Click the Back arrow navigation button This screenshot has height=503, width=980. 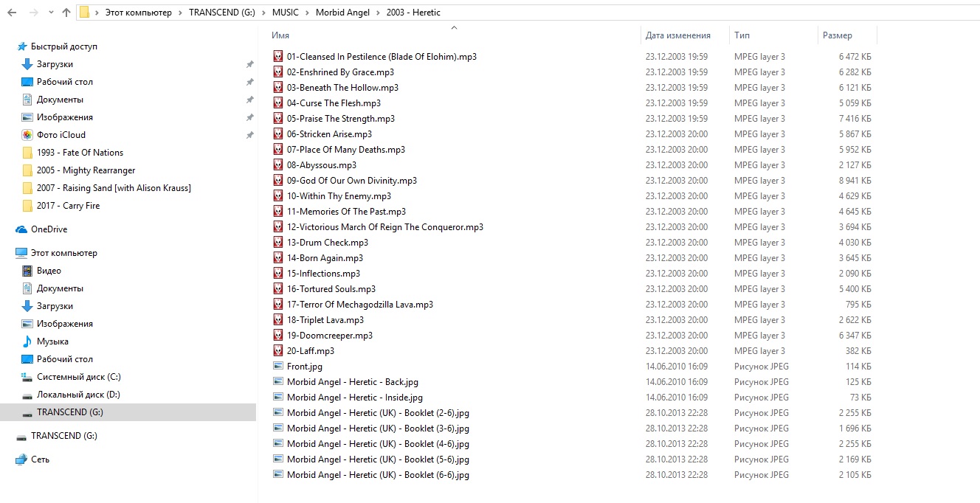coord(13,13)
